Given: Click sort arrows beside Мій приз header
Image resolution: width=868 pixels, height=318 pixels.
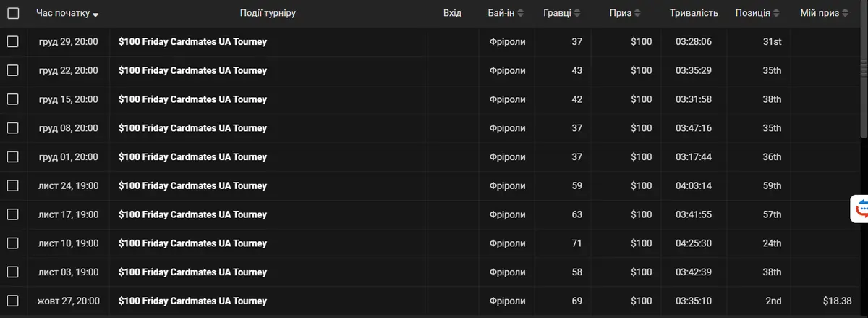Looking at the screenshot, I should pos(844,14).
